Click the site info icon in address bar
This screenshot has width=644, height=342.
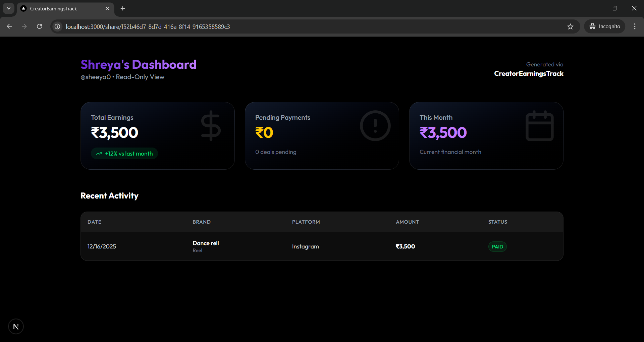[57, 26]
